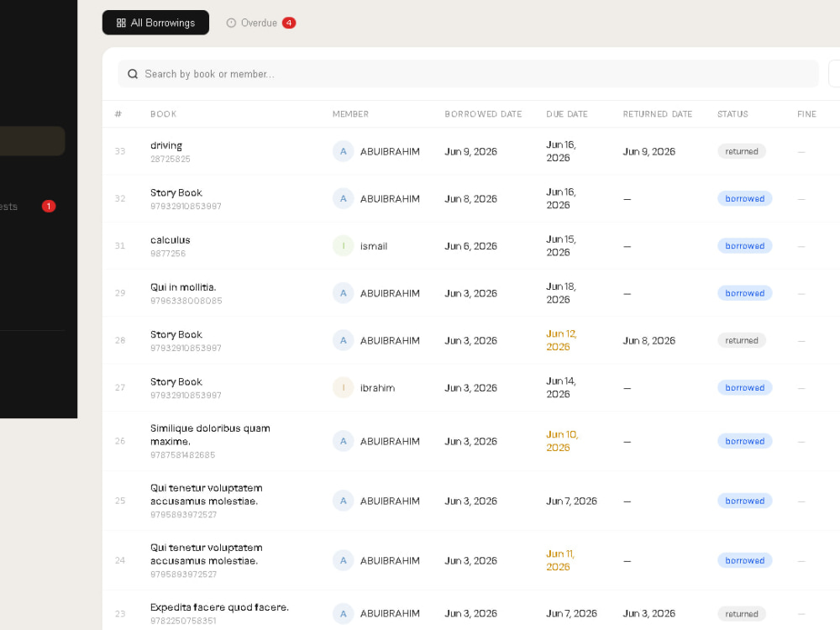Viewport: 840px width, 630px height.
Task: Click ABUIBRAHIM avatar in row 26
Action: coord(343,441)
